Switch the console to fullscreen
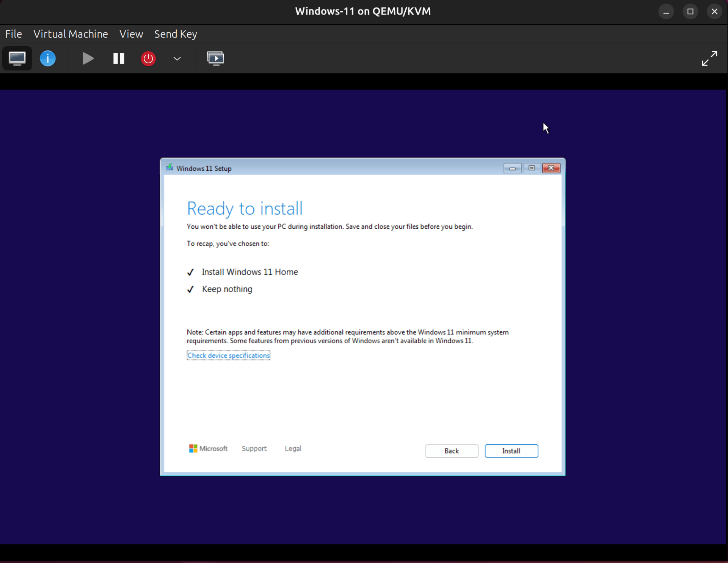 coord(709,58)
